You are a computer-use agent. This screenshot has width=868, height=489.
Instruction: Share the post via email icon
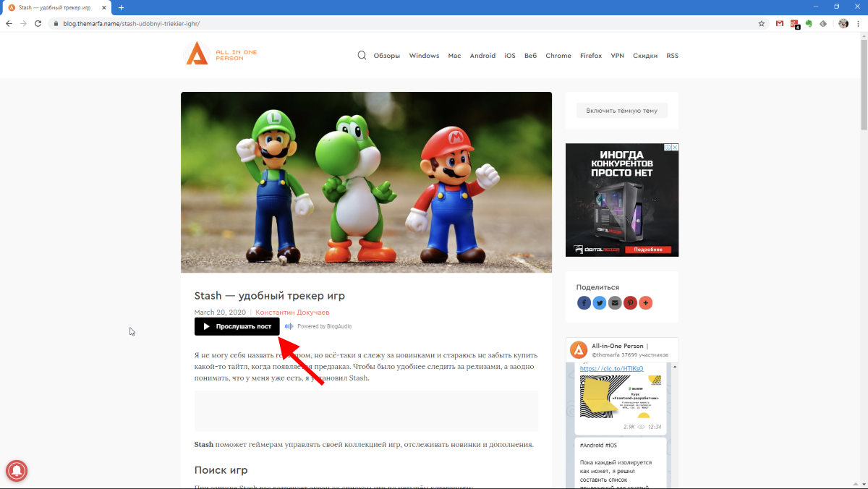[x=615, y=303]
